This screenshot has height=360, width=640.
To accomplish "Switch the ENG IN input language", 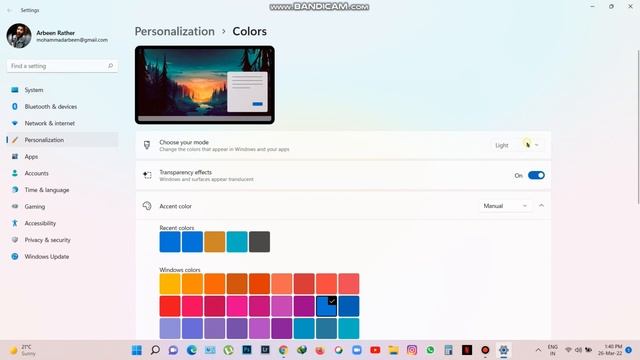I will [x=553, y=350].
